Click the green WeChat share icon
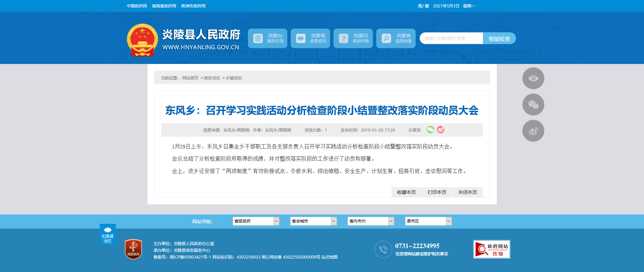The width and height of the screenshot is (644, 272). (x=430, y=130)
